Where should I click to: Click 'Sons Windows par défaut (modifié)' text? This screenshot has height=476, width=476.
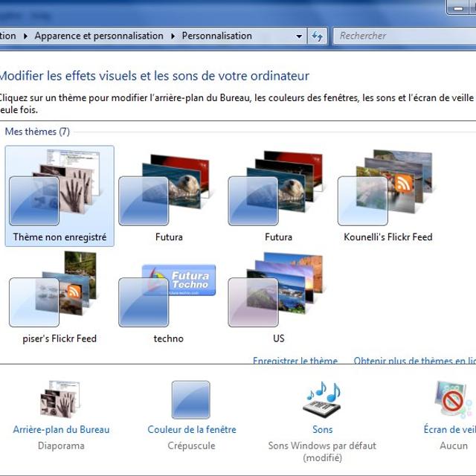(x=322, y=451)
